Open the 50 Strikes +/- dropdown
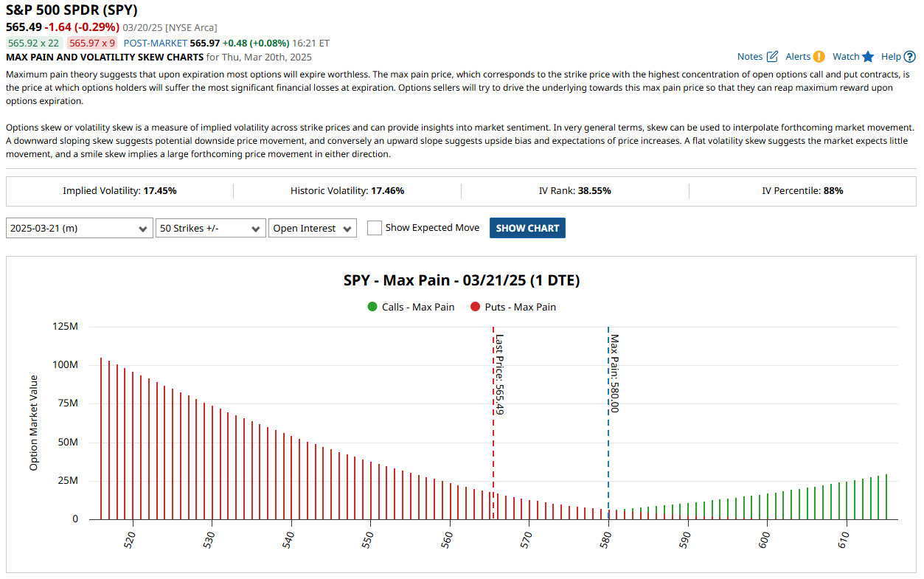This screenshot has height=579, width=924. [x=211, y=228]
